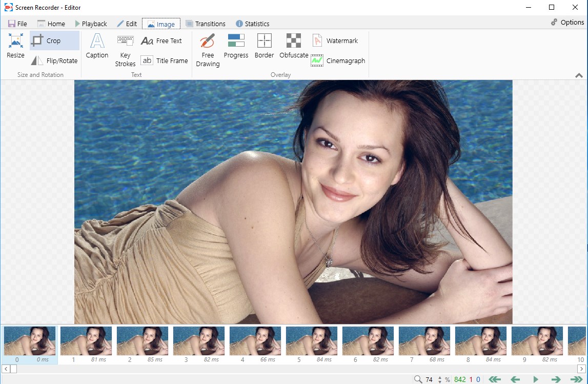
Task: Select the Resize tool
Action: pos(15,46)
